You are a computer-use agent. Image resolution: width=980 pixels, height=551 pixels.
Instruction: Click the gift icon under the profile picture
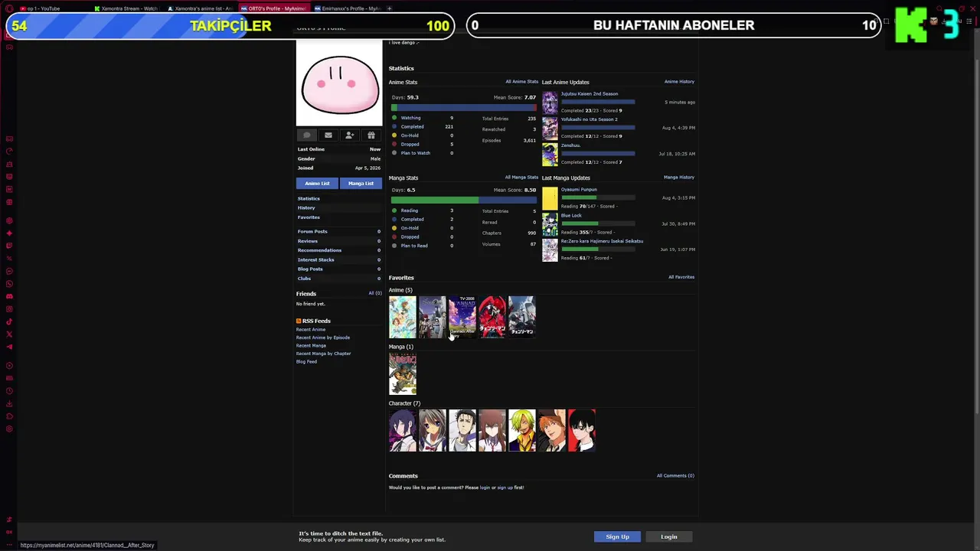coord(371,135)
